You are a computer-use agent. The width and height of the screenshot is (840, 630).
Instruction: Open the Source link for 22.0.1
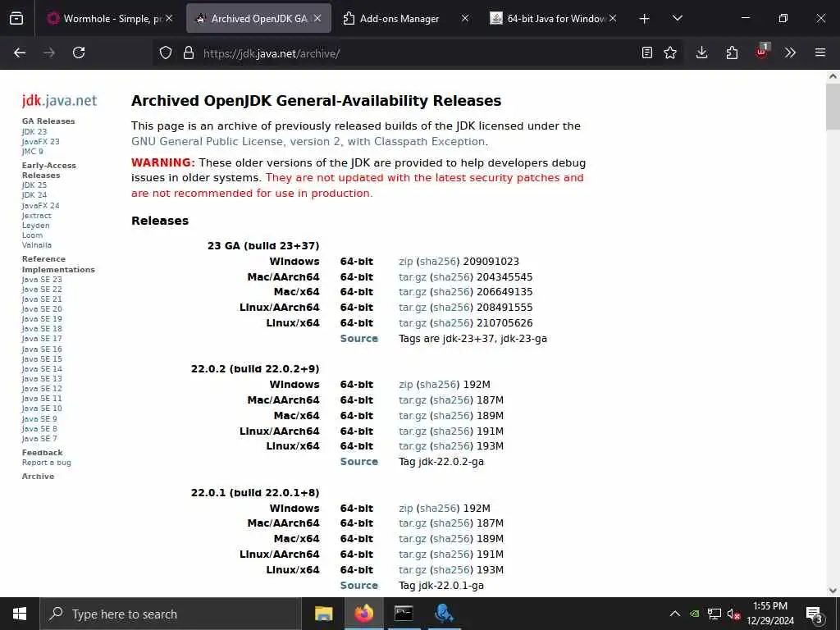pos(359,586)
